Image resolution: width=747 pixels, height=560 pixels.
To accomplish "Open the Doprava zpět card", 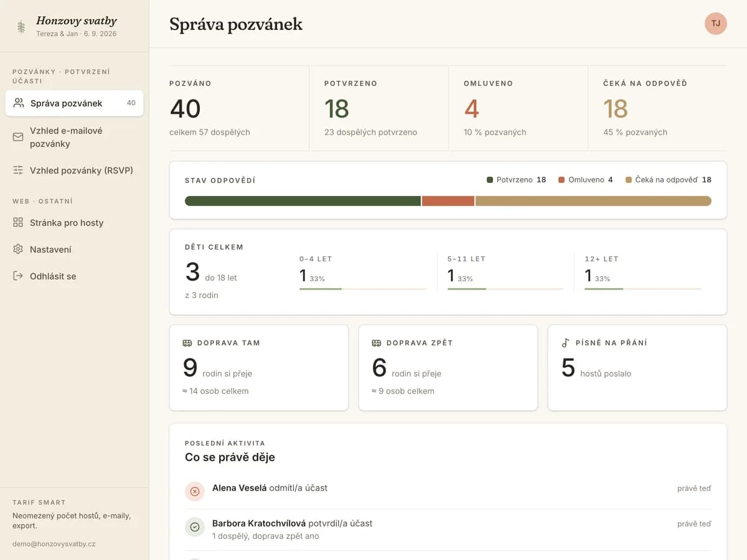I will point(448,368).
